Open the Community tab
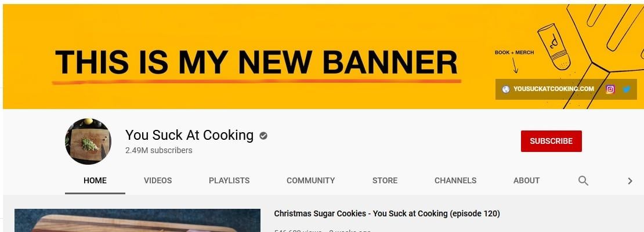The image size is (644, 232). click(x=310, y=181)
